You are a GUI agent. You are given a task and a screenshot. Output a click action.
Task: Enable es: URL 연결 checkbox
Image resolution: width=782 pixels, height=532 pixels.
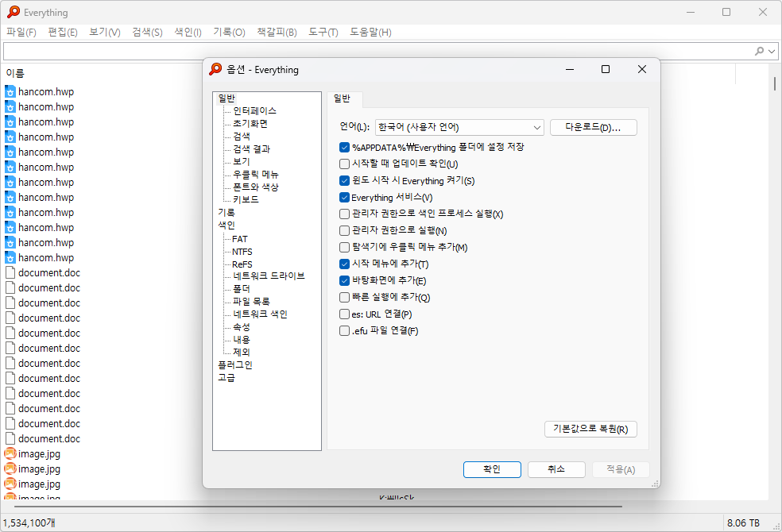[344, 314]
